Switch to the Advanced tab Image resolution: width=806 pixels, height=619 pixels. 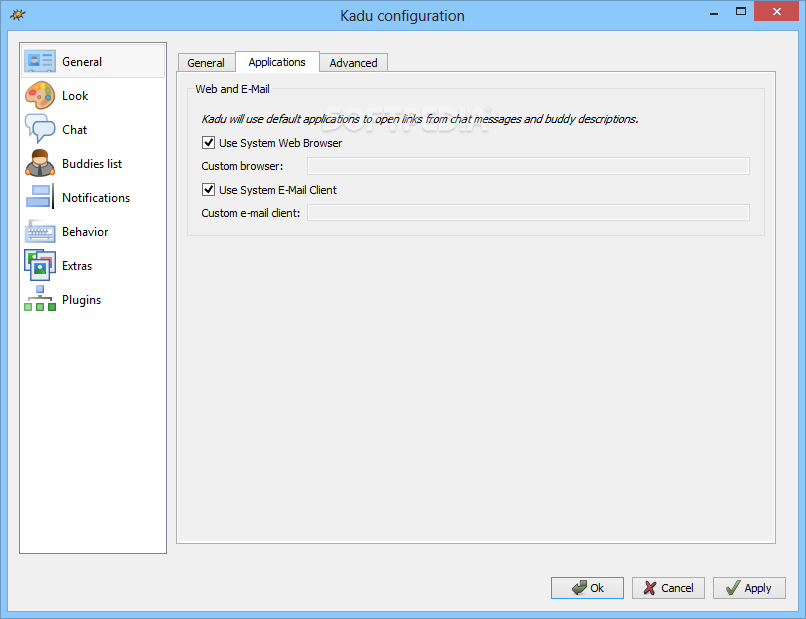click(354, 63)
